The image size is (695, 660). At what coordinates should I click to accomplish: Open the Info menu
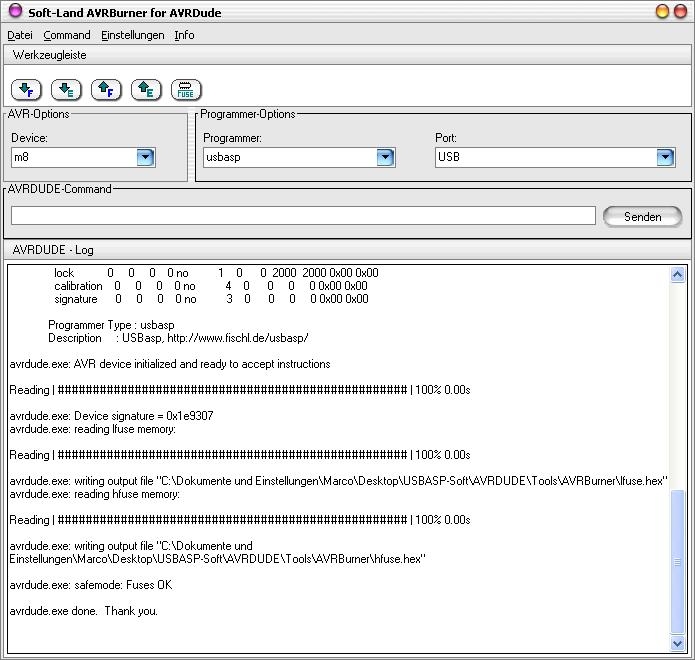click(x=184, y=35)
